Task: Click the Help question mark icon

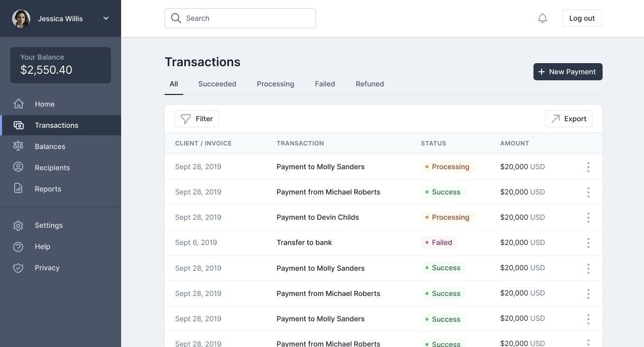Action: (19, 246)
